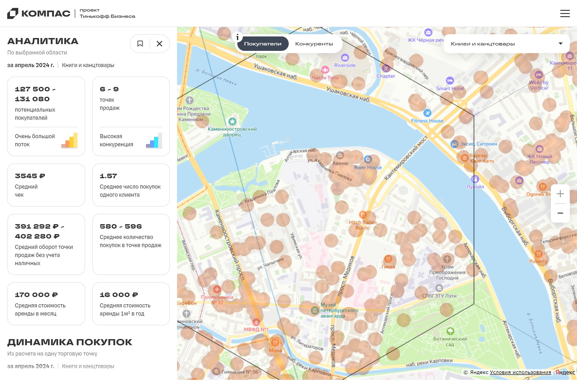Close the analytics panel

[x=159, y=44]
